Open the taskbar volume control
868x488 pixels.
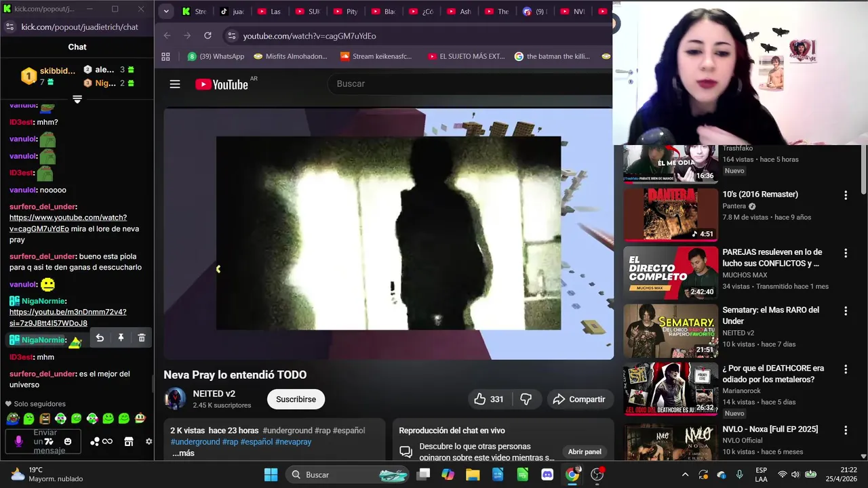click(x=797, y=474)
